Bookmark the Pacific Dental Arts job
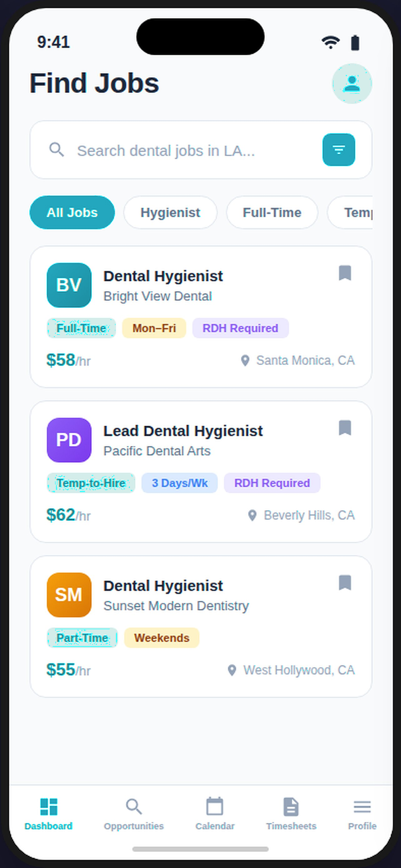Screen dimensions: 401x868 (x=345, y=428)
